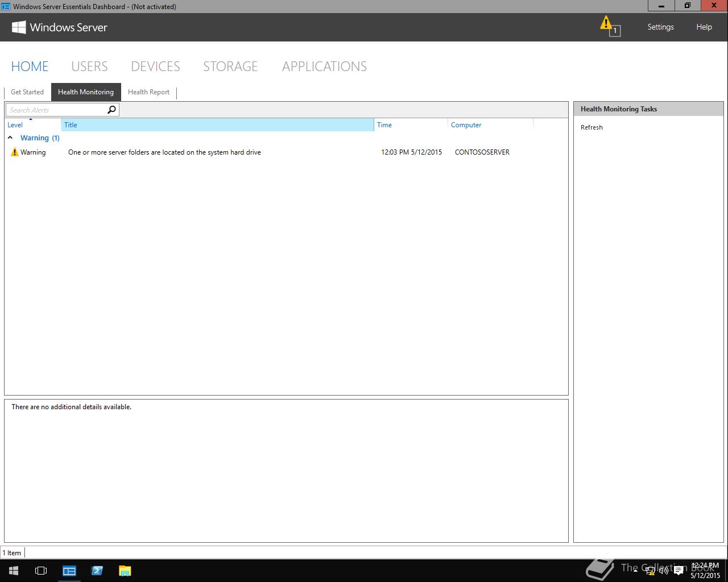Click the Warning (1) group label
728x582 pixels.
click(x=40, y=138)
